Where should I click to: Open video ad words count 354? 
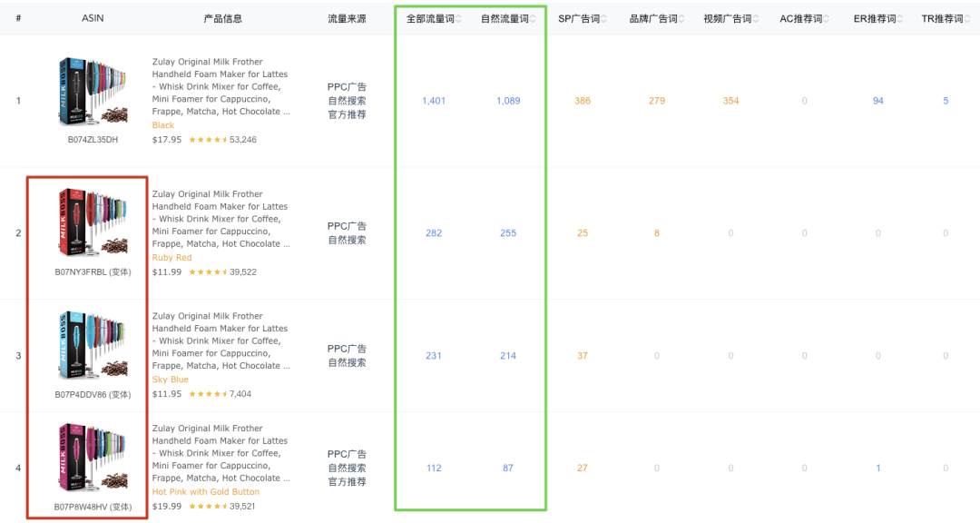[x=730, y=101]
